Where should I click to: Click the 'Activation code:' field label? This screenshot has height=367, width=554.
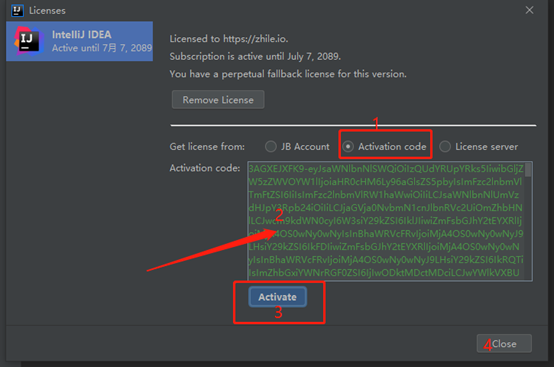[x=205, y=168]
